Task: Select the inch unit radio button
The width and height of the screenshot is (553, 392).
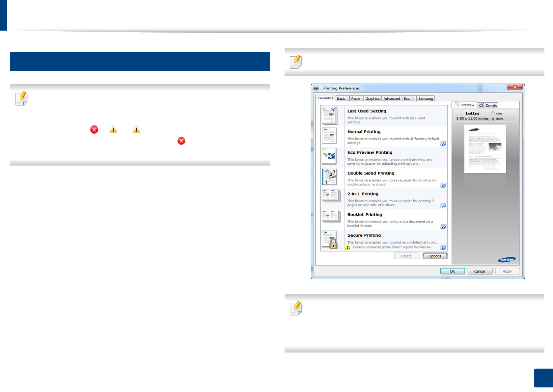Action: point(493,118)
